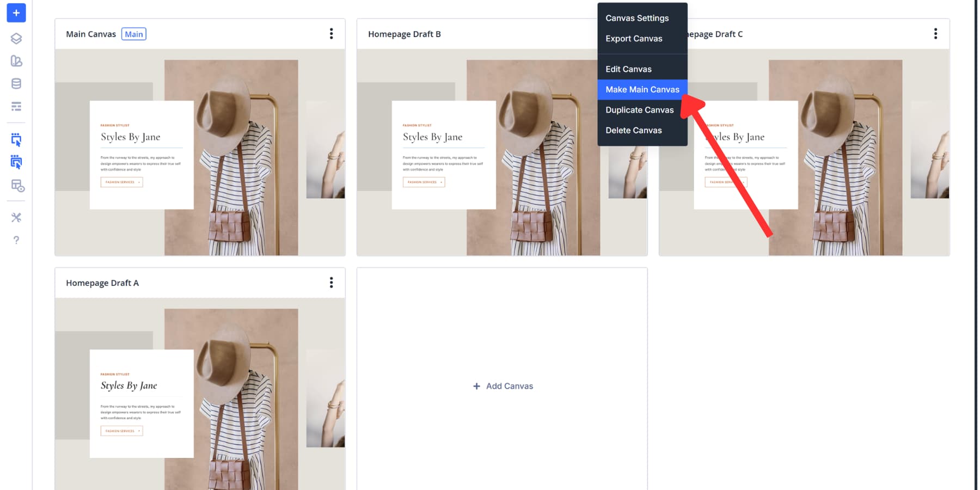
Task: Choose Duplicate Canvas in the context menu
Action: pyautogui.click(x=640, y=109)
